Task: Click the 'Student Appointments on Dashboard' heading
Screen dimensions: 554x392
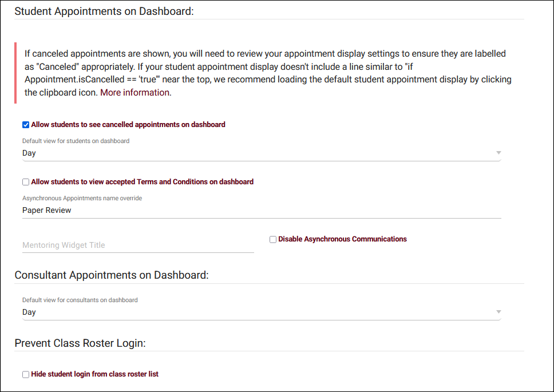Action: pos(104,12)
